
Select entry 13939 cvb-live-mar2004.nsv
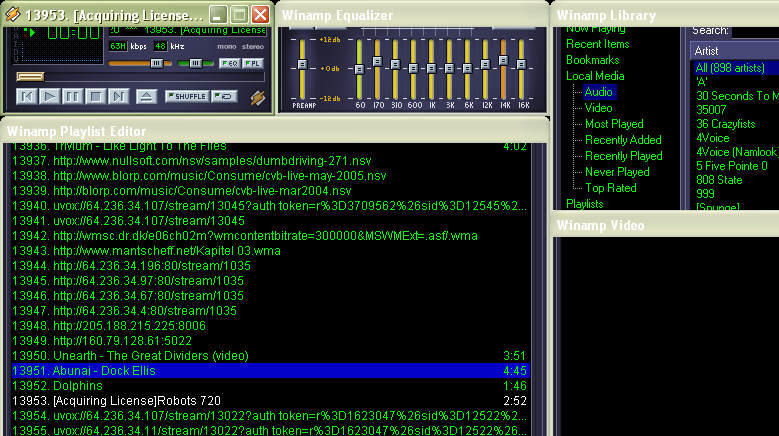pos(270,191)
